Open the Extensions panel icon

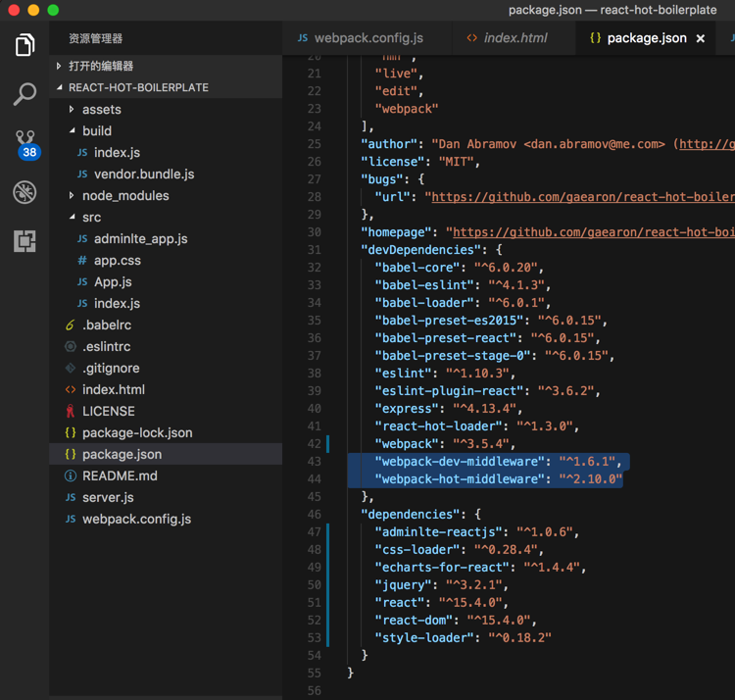tap(24, 241)
